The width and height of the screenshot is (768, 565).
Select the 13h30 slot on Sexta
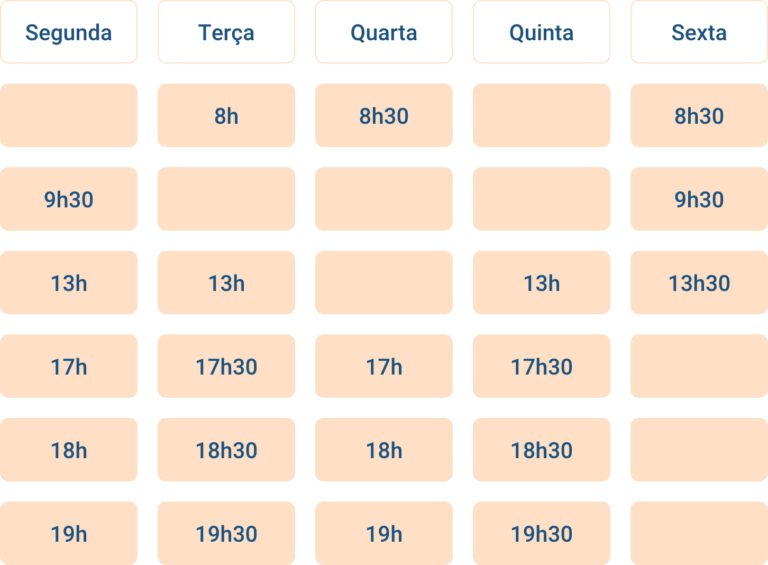(x=699, y=283)
